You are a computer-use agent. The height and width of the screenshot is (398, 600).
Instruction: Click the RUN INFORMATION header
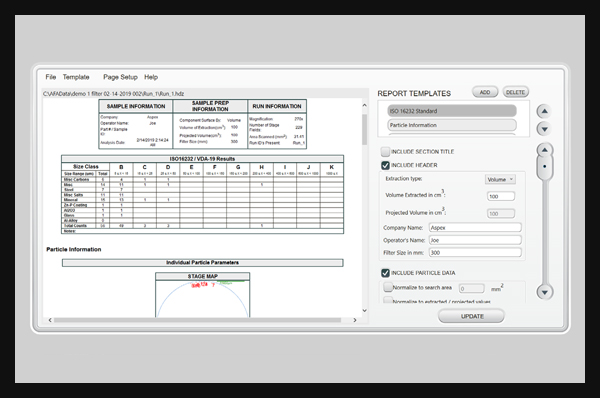pyautogui.click(x=277, y=106)
